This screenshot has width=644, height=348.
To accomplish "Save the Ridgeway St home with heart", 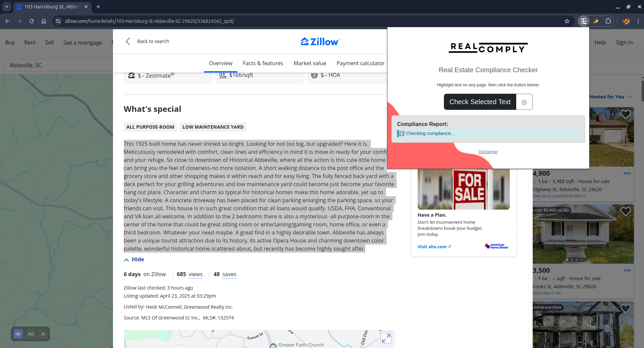I will (626, 115).
